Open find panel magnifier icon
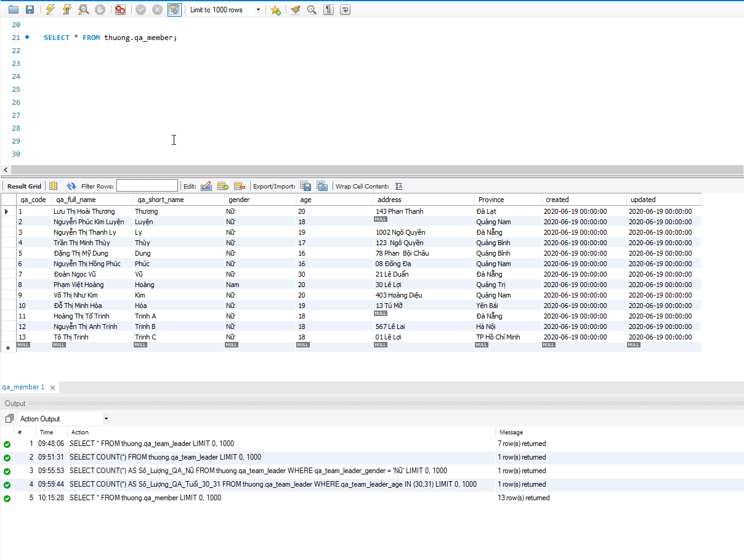Viewport: 744px width, 560px height. tap(312, 10)
